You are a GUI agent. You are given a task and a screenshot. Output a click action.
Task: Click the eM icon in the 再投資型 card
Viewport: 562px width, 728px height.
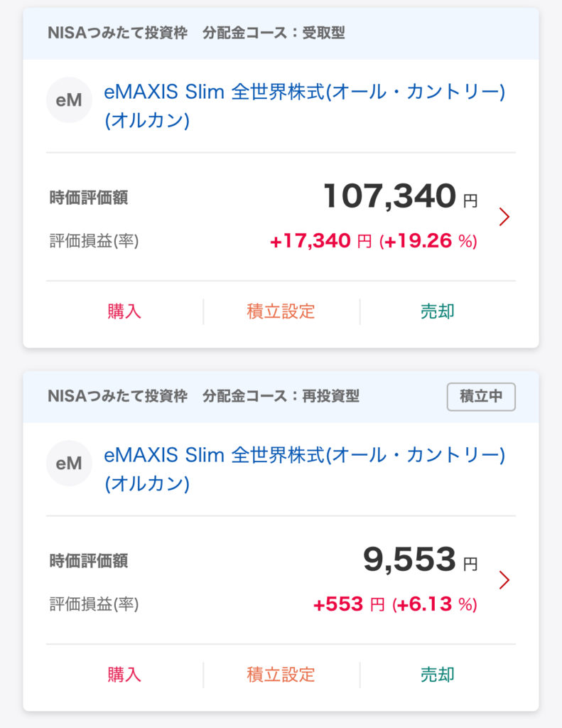point(69,464)
